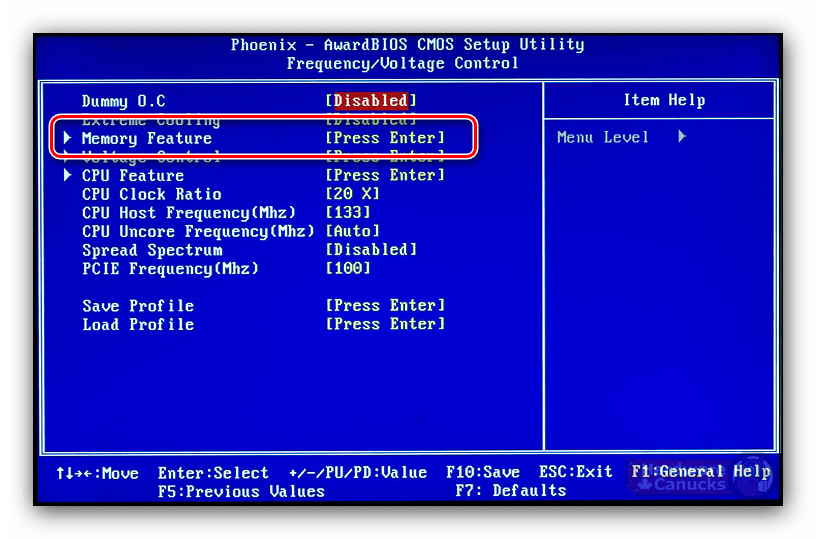The height and width of the screenshot is (539, 816).
Task: Change CPU Uncore Frequency [Auto] value
Action: click(x=352, y=231)
